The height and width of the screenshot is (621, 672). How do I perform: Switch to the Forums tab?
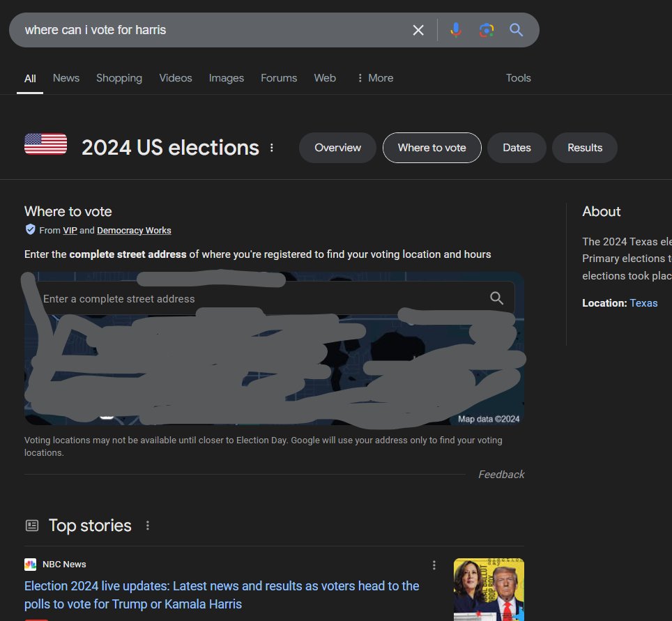click(279, 78)
